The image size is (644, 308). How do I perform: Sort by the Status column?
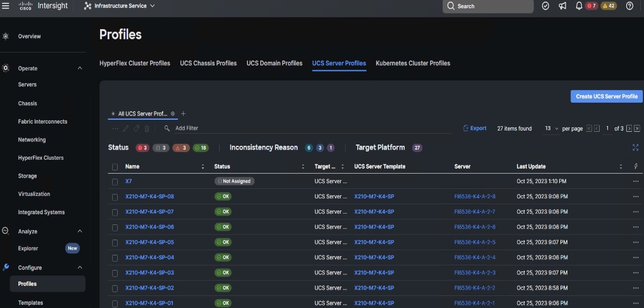303,167
